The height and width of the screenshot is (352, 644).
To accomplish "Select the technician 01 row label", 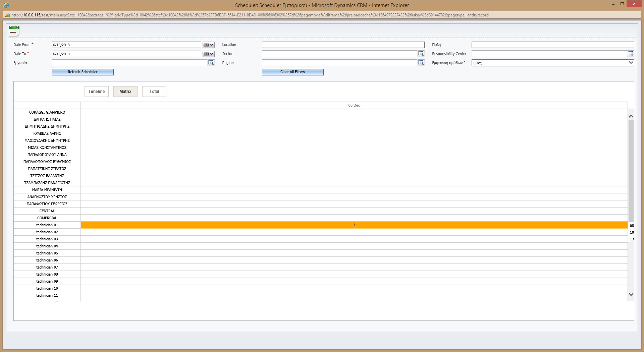I will tap(47, 225).
